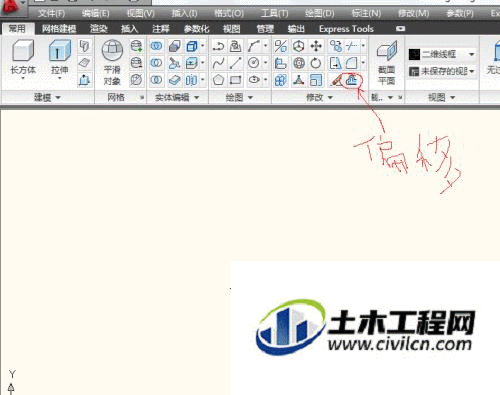Screen dimensions: 500x395
Task: Click the Move tool with four arrows
Action: [x=316, y=46]
